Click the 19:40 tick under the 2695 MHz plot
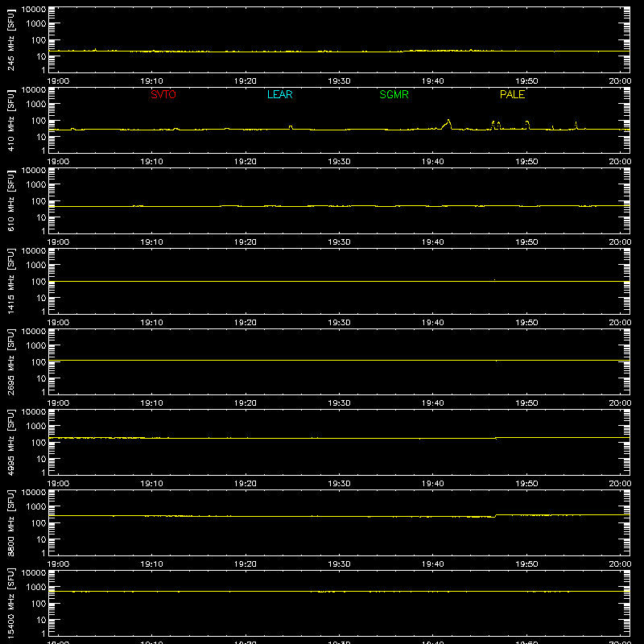Viewport: 644px width, 644px height. [433, 403]
